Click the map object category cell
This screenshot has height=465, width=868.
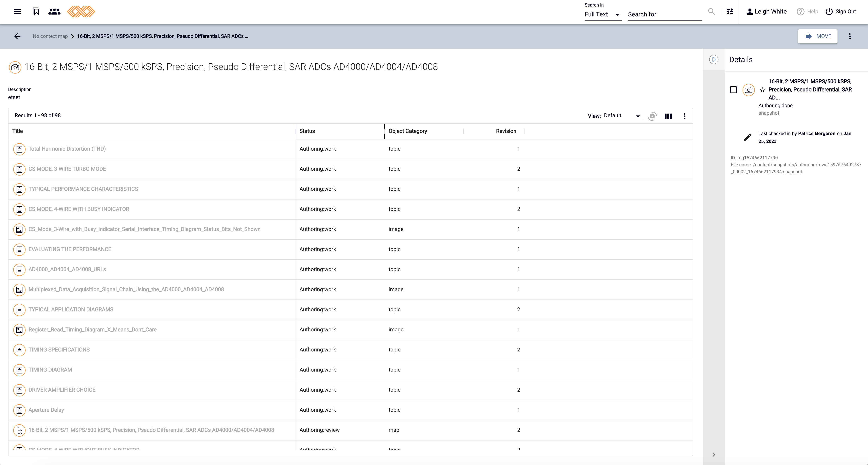[393, 430]
